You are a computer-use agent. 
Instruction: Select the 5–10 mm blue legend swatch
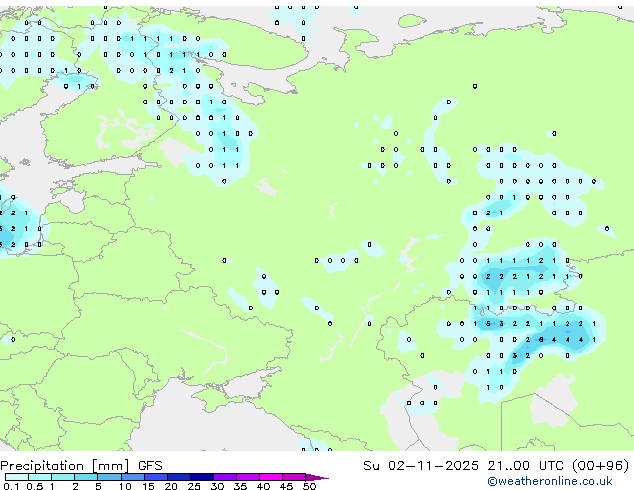pyautogui.click(x=109, y=477)
